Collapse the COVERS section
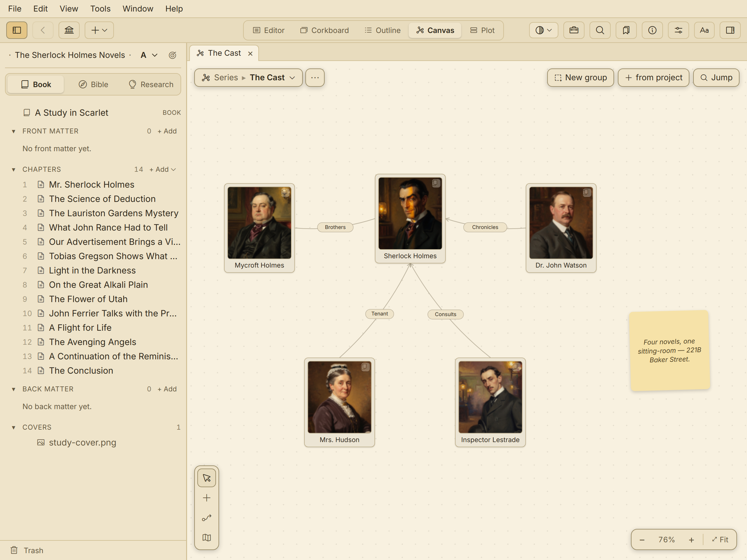Image resolution: width=747 pixels, height=560 pixels. [13, 427]
